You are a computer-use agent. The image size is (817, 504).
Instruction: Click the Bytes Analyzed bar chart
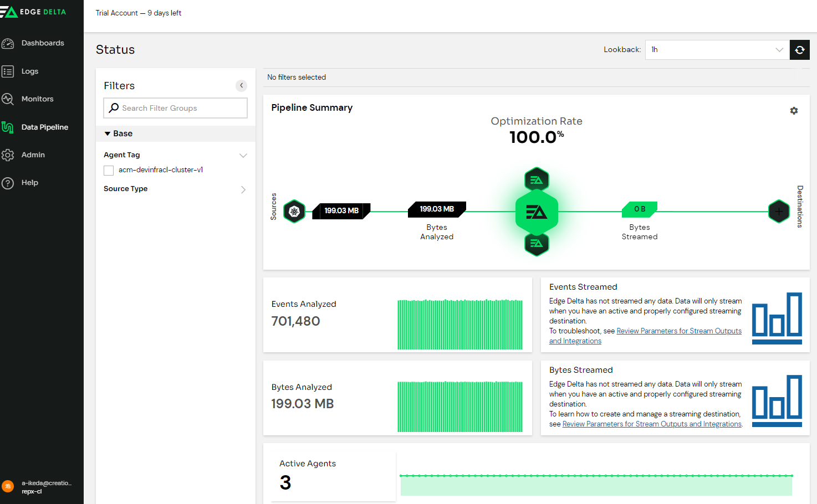click(x=460, y=407)
